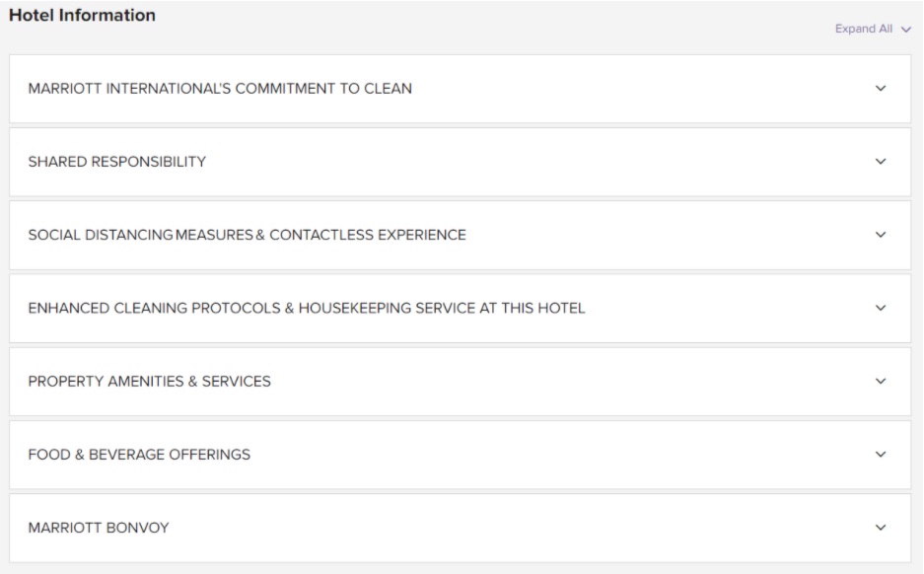The image size is (924, 574).
Task: Select the Property Amenities & Services title
Action: (149, 381)
